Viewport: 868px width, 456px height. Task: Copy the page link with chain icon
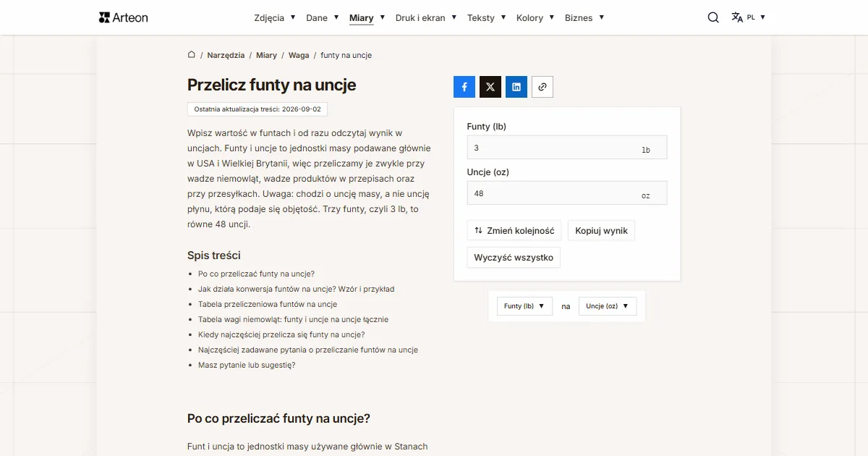(x=542, y=87)
